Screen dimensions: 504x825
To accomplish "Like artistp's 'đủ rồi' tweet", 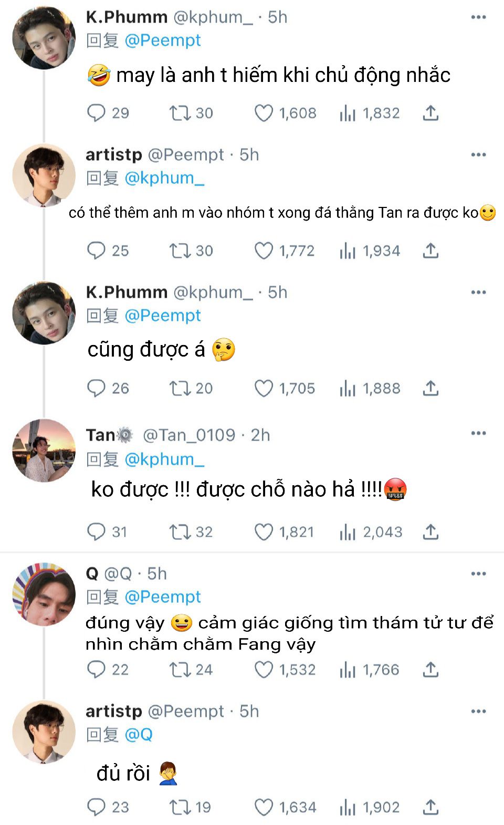I will 264,807.
